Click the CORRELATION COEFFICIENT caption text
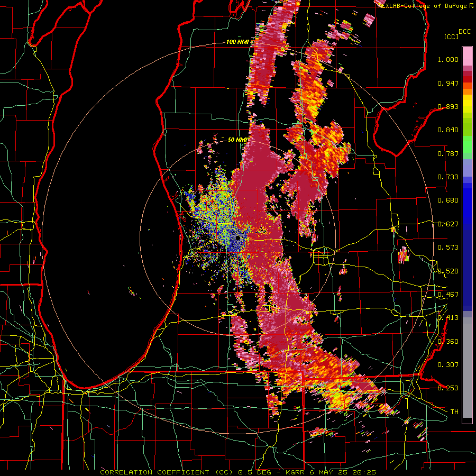 click(x=239, y=472)
